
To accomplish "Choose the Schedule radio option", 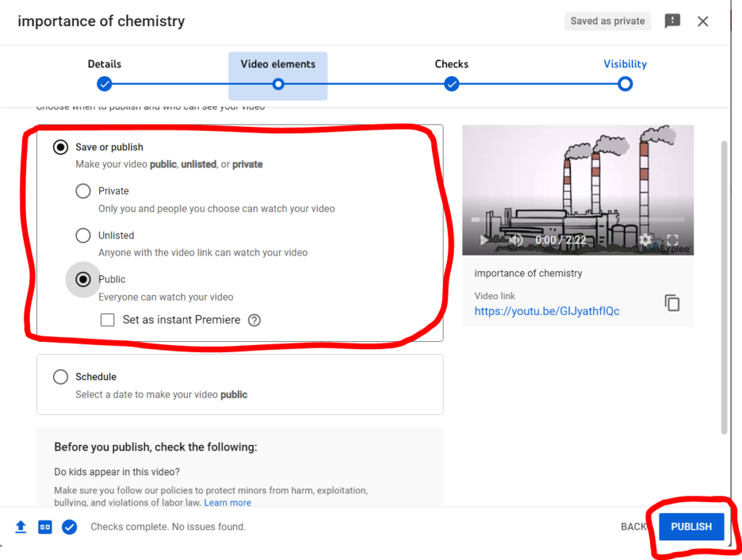I will click(61, 377).
